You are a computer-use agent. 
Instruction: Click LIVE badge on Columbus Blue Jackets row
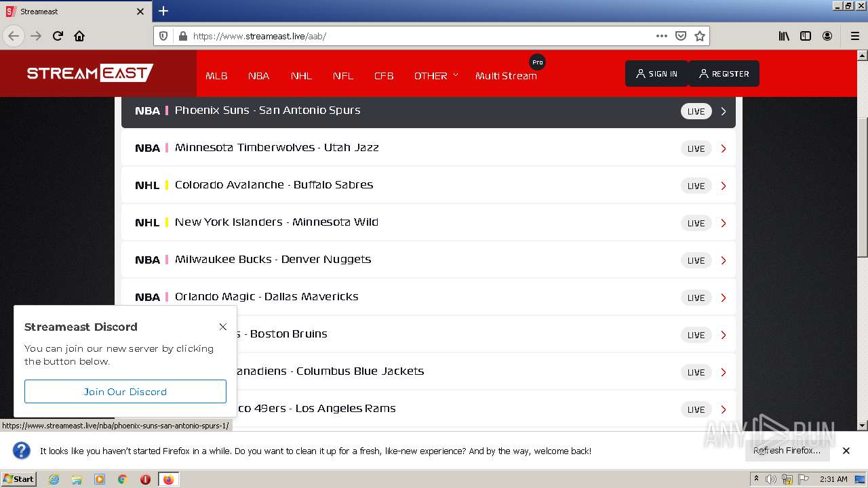(696, 372)
